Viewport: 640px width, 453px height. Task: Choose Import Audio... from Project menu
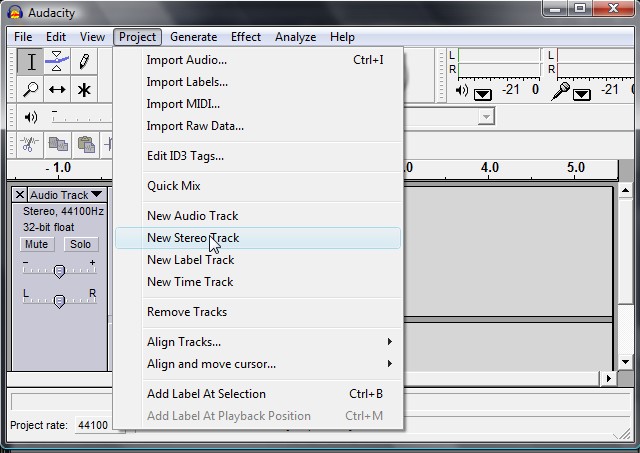(x=258, y=60)
